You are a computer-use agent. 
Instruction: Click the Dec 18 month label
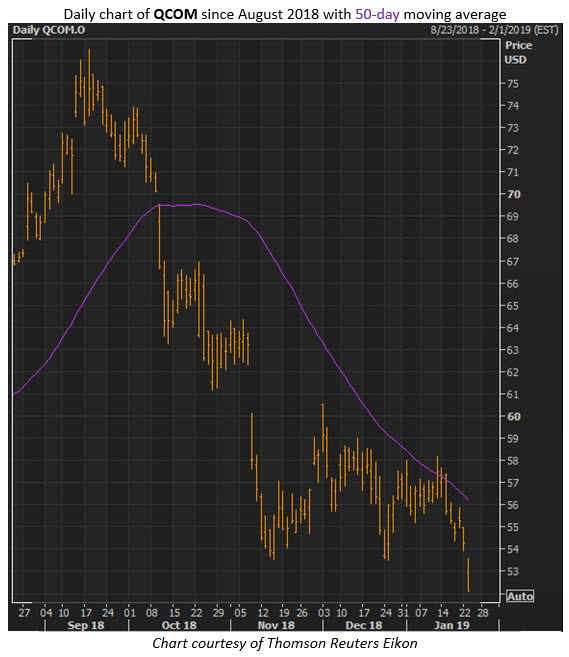364,625
